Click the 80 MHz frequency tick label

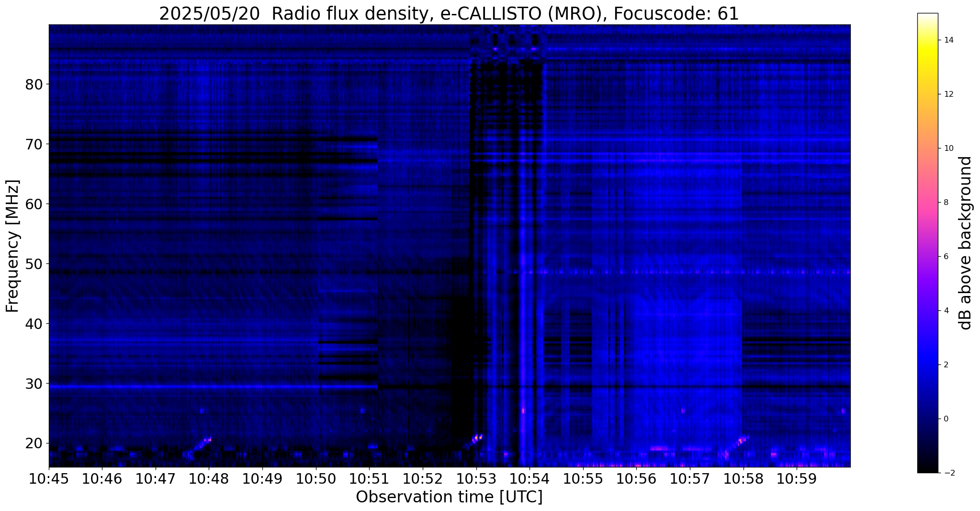click(34, 84)
